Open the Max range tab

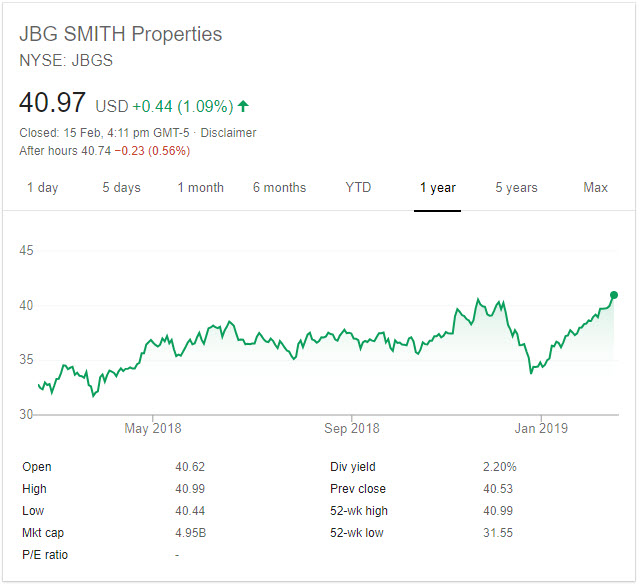click(x=596, y=188)
